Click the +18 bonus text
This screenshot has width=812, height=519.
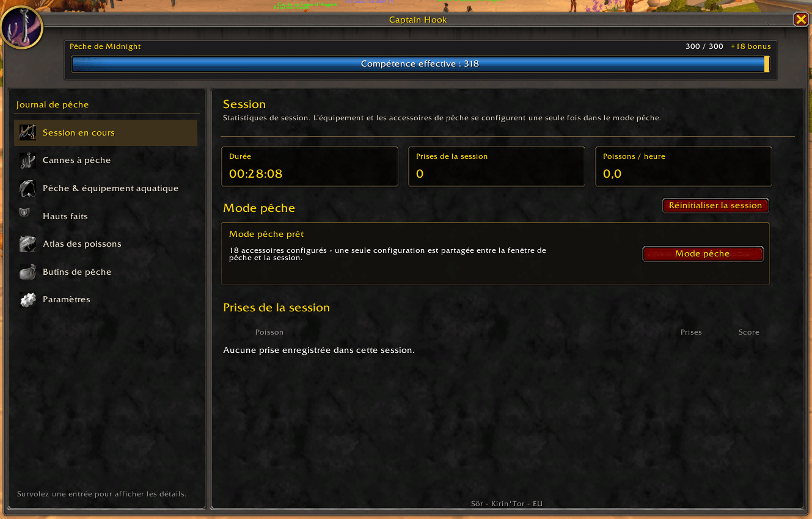pyautogui.click(x=751, y=46)
